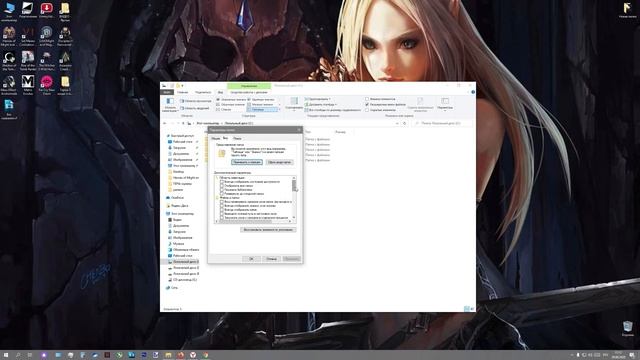This screenshot has width=640, height=360.
Task: Select the Корзина recycle bin on the desktop
Action: (x=628, y=329)
